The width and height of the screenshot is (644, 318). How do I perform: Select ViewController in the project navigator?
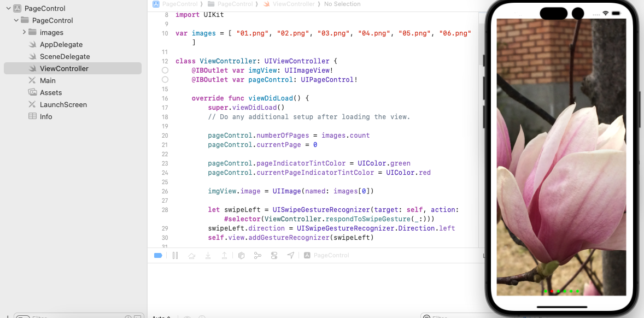point(73,68)
